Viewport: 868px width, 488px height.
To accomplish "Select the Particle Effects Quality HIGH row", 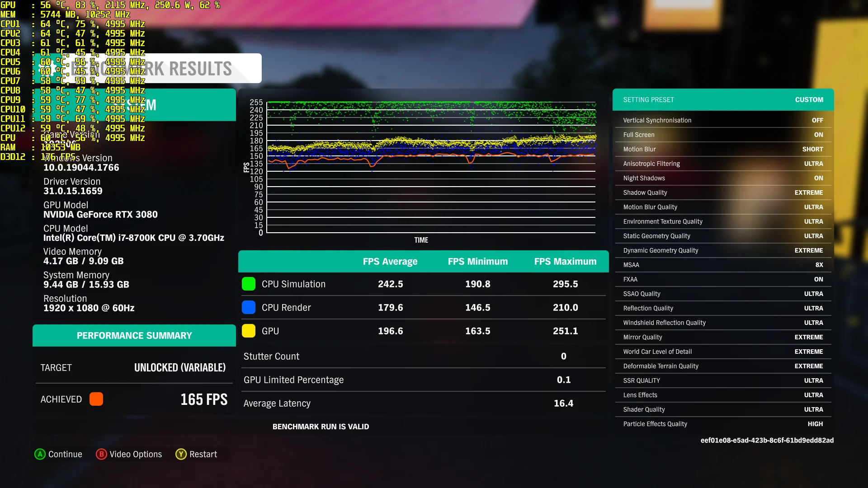I will point(723,424).
